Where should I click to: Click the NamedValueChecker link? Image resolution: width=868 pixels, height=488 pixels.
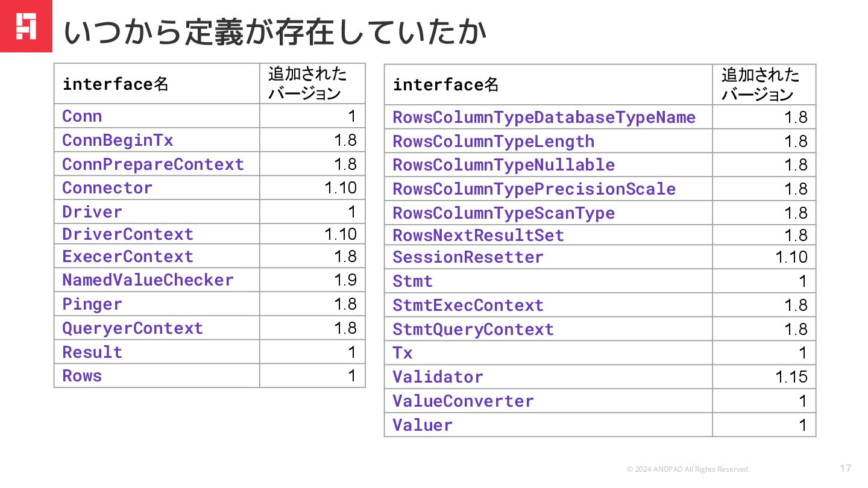[148, 280]
